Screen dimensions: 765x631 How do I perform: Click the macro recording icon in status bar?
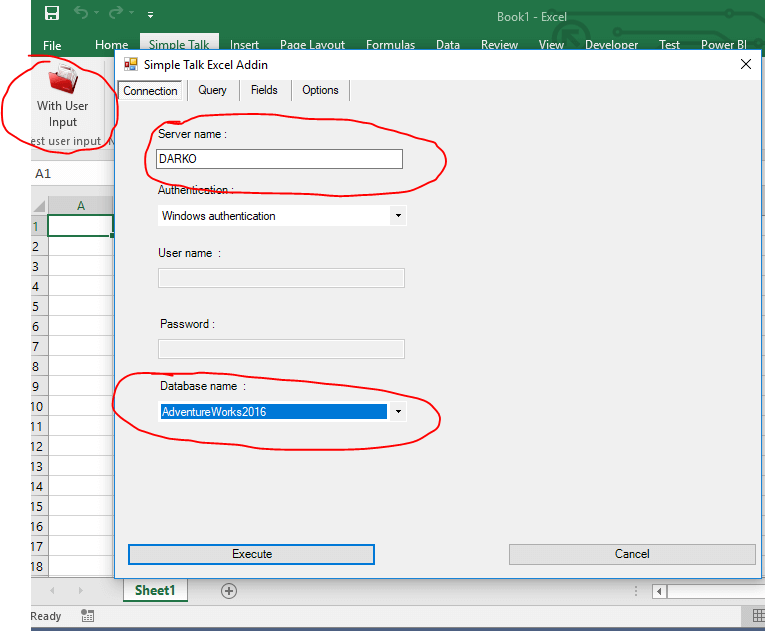pos(87,616)
